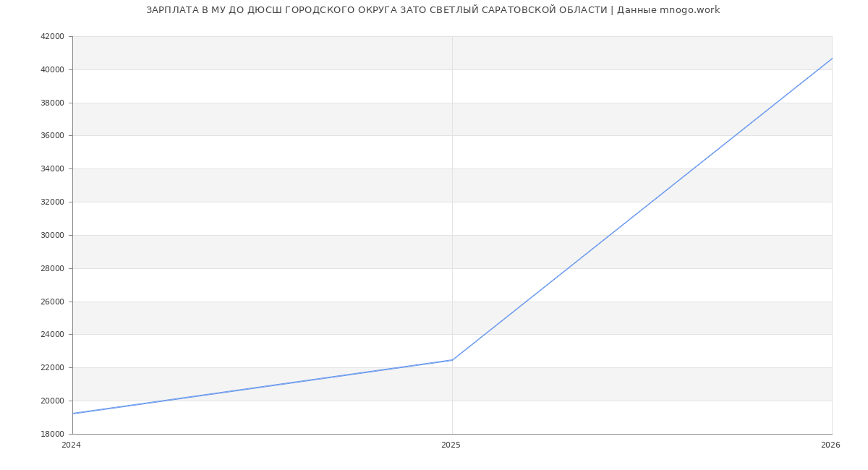Click the 2026 x-axis label
This screenshot has height=470, width=868.
point(830,445)
